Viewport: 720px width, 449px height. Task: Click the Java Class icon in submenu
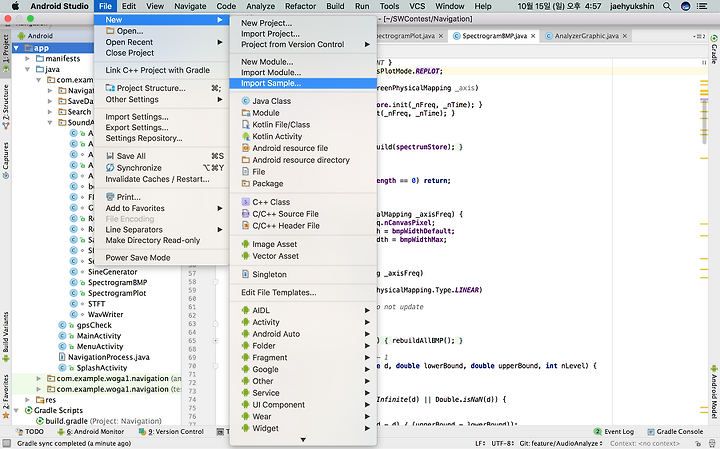(246, 101)
